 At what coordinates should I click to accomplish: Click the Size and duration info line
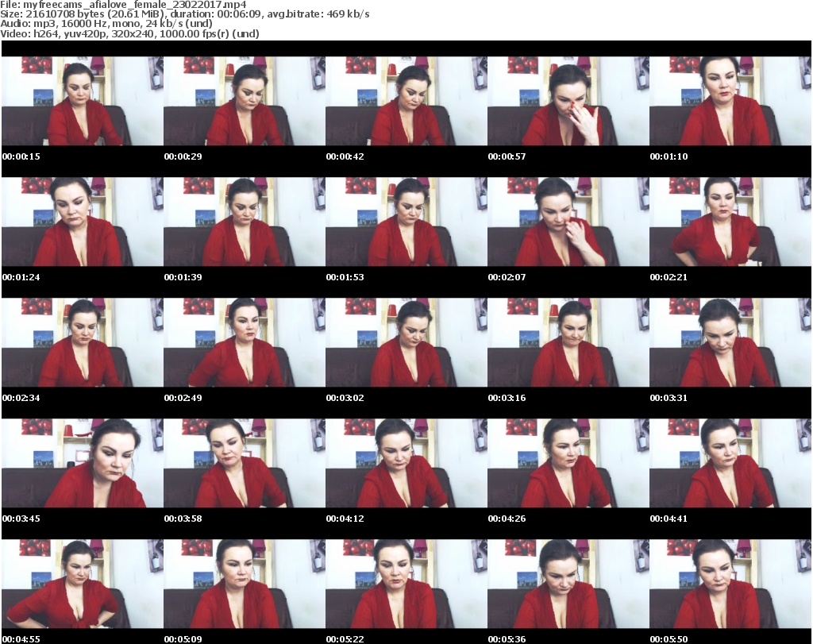coord(184,14)
